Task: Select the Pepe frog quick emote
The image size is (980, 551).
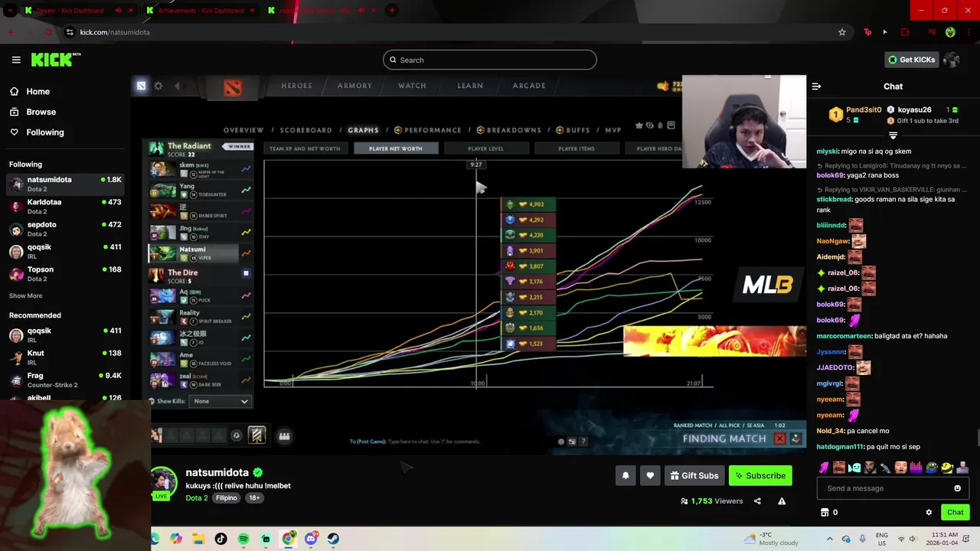Action: 932,467
